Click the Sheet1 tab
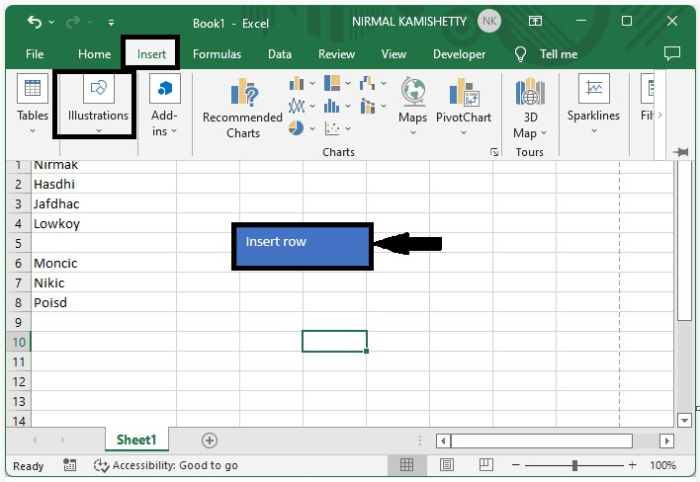 (x=137, y=440)
